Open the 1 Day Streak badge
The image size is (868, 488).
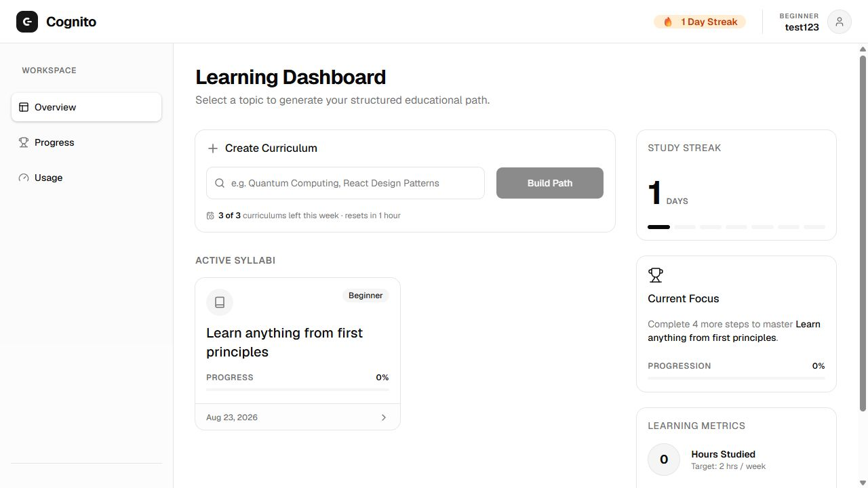[700, 22]
